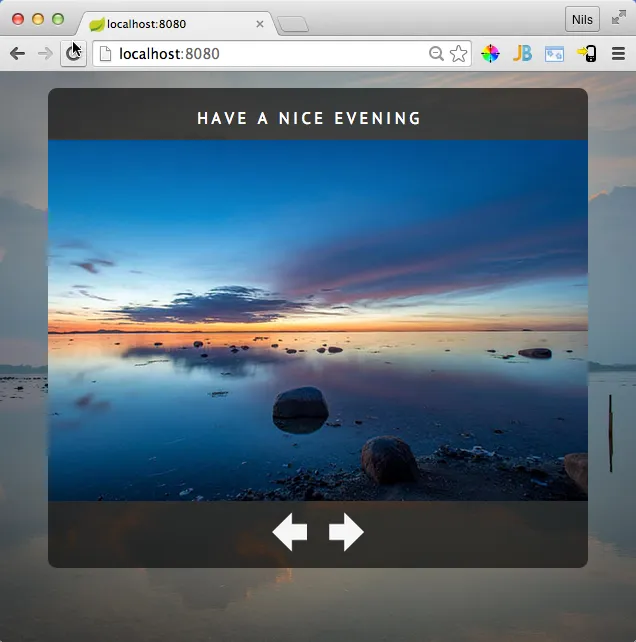Click the browser back arrow
The image size is (636, 642).
(17, 54)
